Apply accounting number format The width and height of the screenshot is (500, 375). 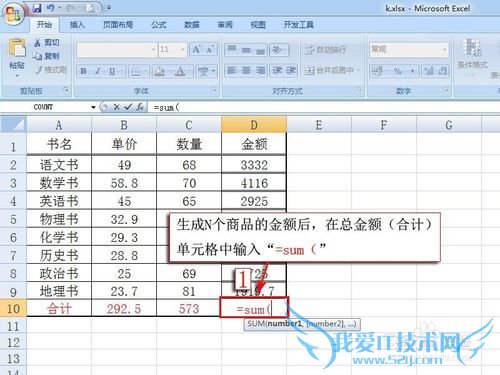(x=377, y=71)
